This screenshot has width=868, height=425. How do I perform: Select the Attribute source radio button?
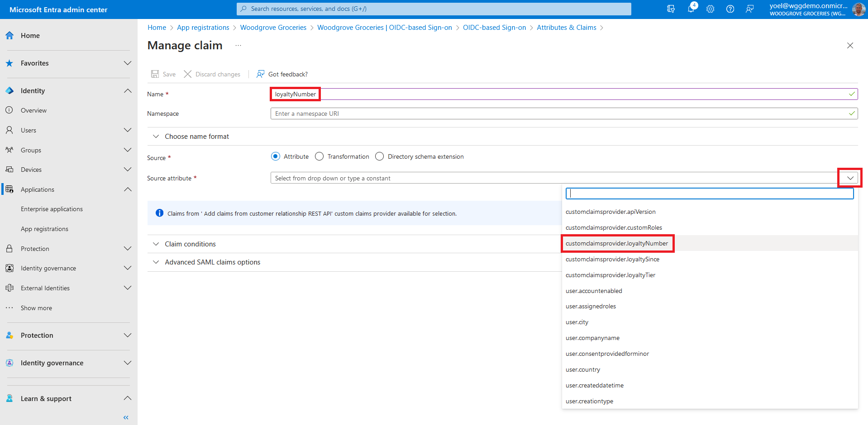point(276,156)
